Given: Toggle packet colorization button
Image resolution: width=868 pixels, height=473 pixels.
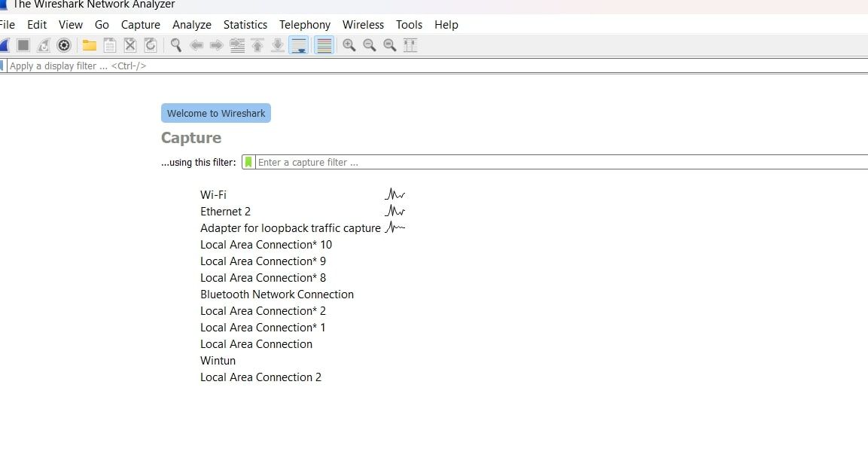Looking at the screenshot, I should click(x=324, y=45).
